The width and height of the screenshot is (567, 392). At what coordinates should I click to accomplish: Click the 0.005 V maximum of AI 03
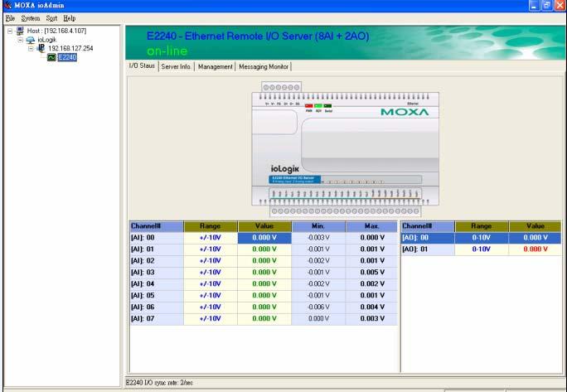371,273
